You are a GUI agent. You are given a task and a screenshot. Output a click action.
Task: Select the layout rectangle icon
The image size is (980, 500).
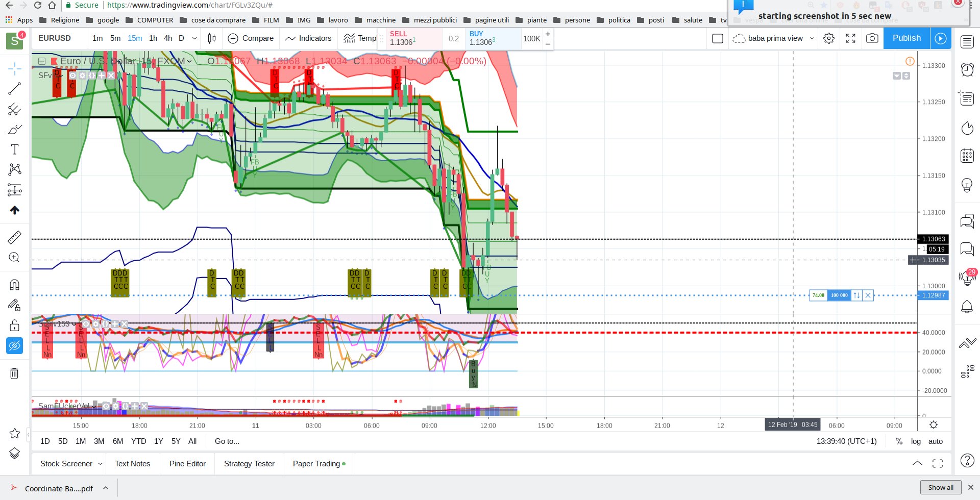click(717, 38)
